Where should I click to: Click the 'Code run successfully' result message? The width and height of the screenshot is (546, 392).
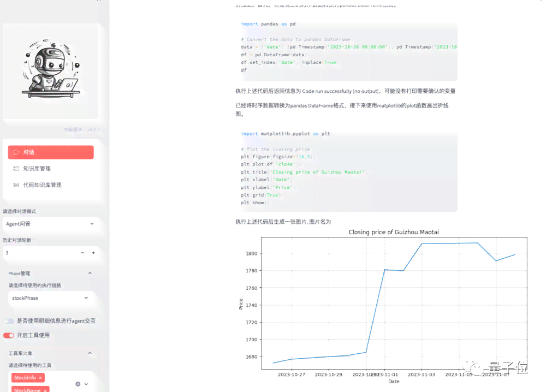coord(346,91)
